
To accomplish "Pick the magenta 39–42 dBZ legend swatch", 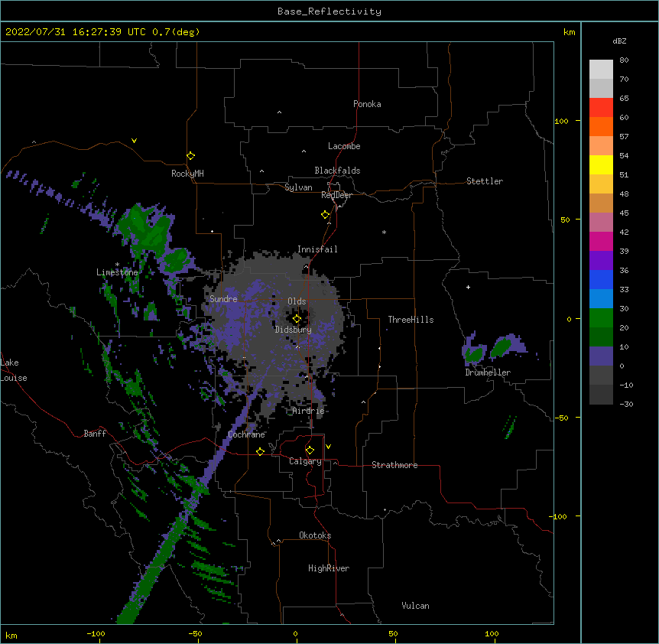I will click(x=601, y=241).
